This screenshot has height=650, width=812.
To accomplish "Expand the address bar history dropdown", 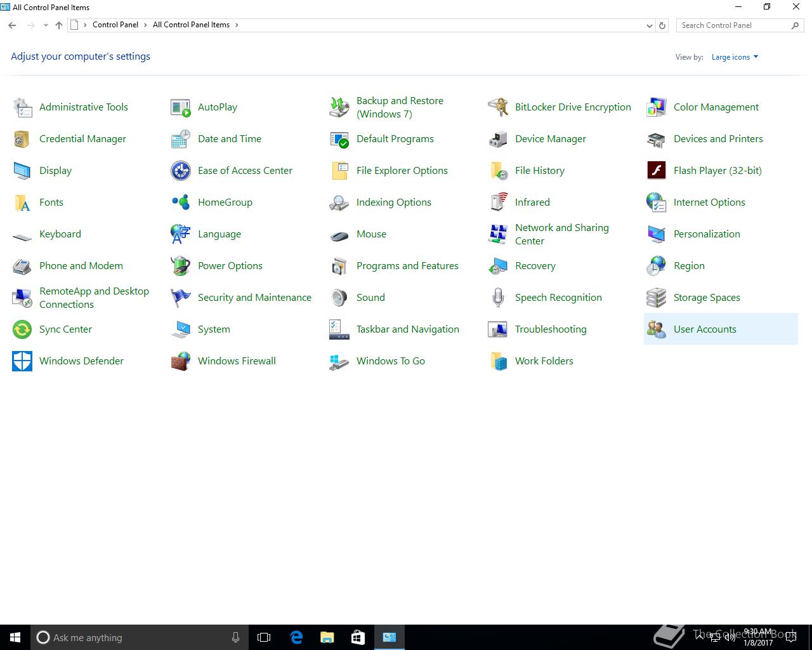I will [x=649, y=25].
